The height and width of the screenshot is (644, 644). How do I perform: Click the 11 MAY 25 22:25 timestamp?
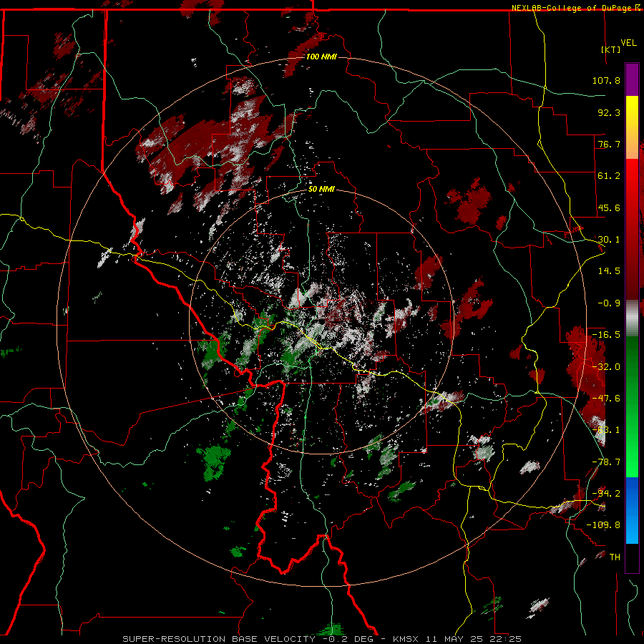click(472, 639)
